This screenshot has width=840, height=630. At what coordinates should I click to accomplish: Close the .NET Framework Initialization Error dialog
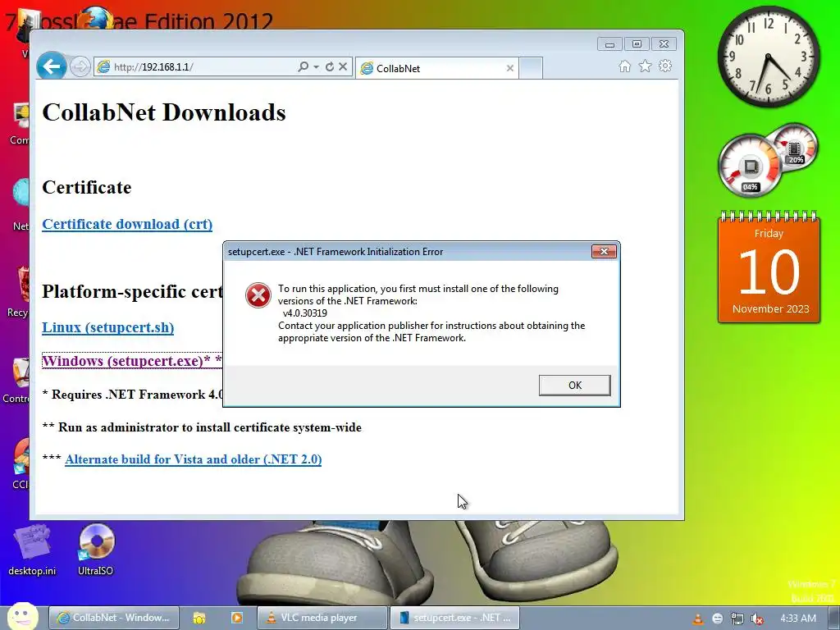[x=604, y=251]
